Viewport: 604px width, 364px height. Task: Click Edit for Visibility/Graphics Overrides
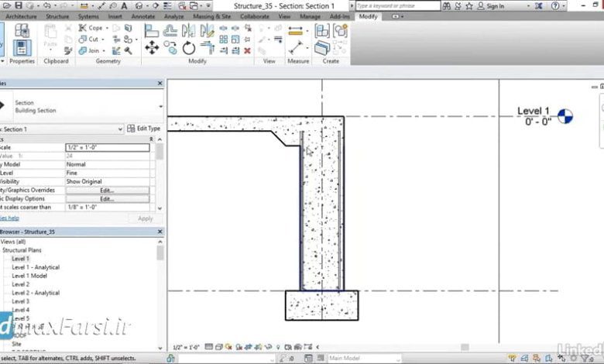pyautogui.click(x=107, y=191)
